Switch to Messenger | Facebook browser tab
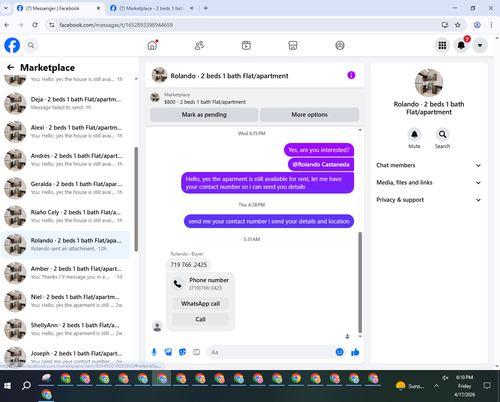The image size is (500, 402). 58,8
